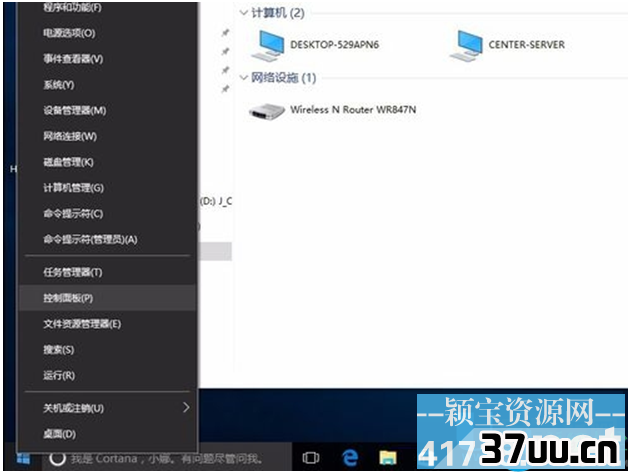Open 计算机管理(G)
Viewport: 630px width, 474px height.
tap(74, 188)
